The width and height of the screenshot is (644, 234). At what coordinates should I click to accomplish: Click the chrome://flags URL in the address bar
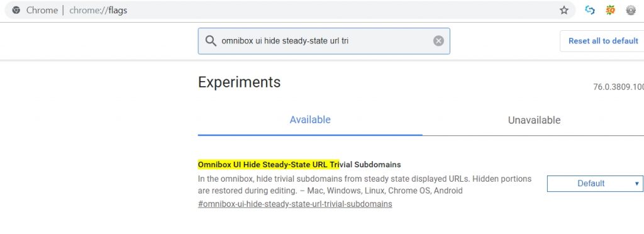click(98, 10)
